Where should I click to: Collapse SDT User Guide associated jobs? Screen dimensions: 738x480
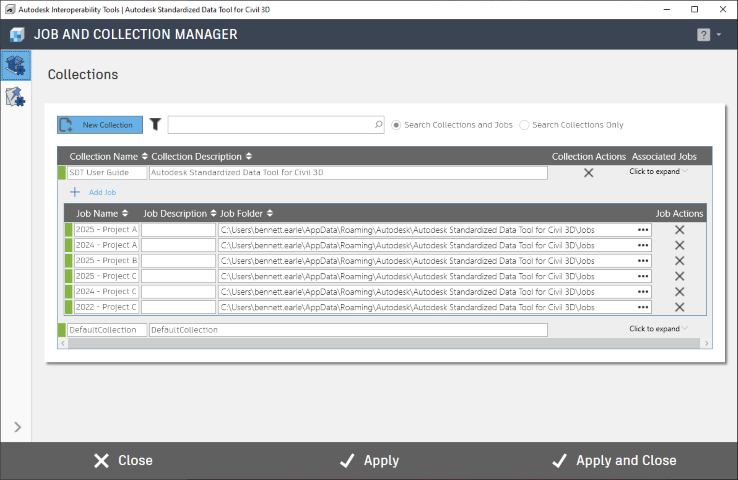(658, 171)
